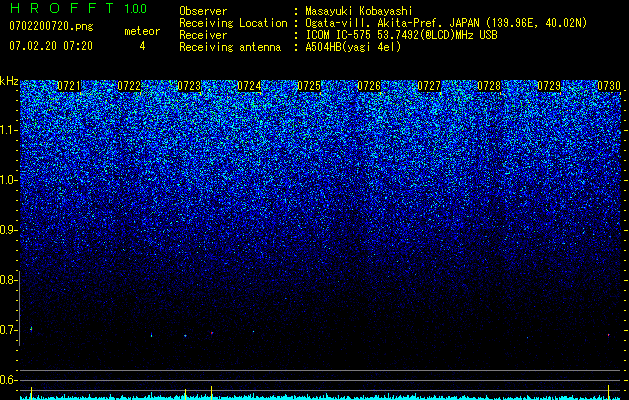Click the 0.6 frequency axis label
This screenshot has height=400, width=629.
tap(8, 380)
